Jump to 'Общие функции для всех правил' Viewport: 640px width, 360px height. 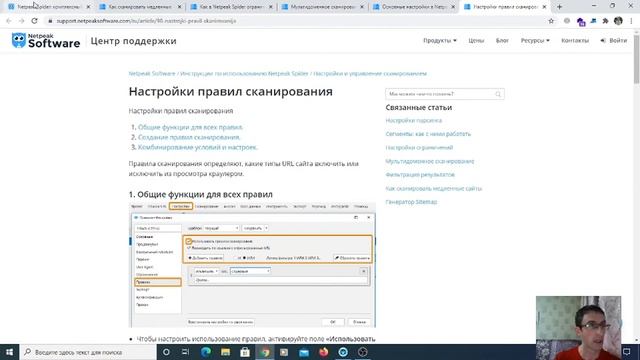tap(190, 127)
